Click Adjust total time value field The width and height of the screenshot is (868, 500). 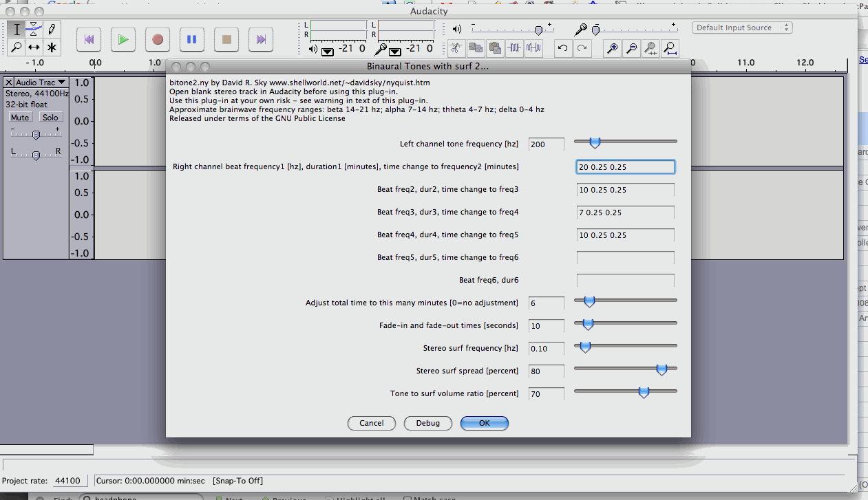pos(547,303)
